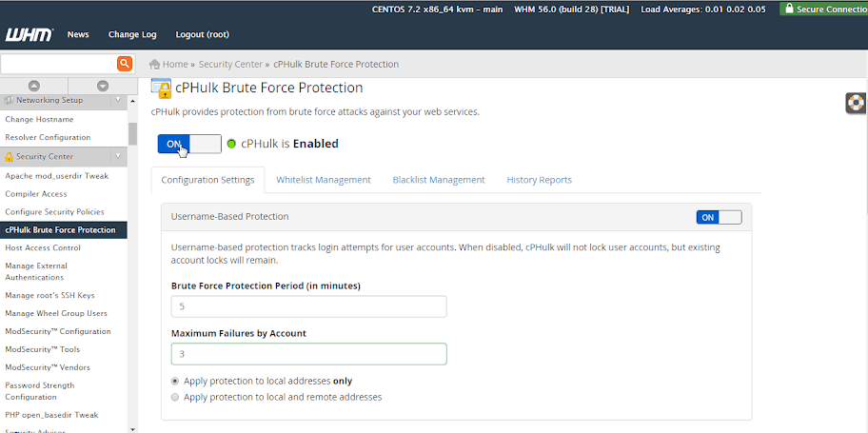Screen dimensions: 868x433
Task: Open Apache mod_userdir Tweak
Action: pos(56,176)
